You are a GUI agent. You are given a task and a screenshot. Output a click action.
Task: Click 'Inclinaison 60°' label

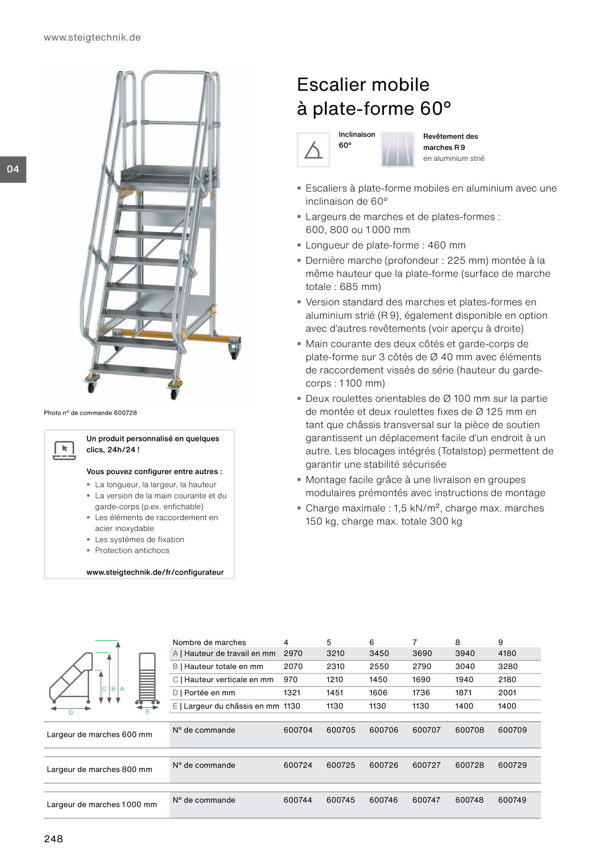tap(357, 140)
